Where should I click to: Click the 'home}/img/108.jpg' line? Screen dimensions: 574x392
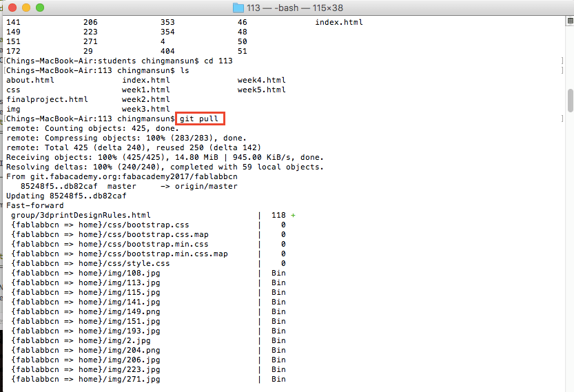pyautogui.click(x=85, y=273)
